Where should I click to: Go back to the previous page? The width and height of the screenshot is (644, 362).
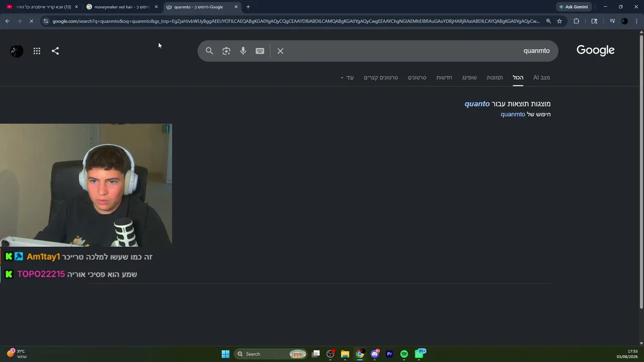(7, 21)
